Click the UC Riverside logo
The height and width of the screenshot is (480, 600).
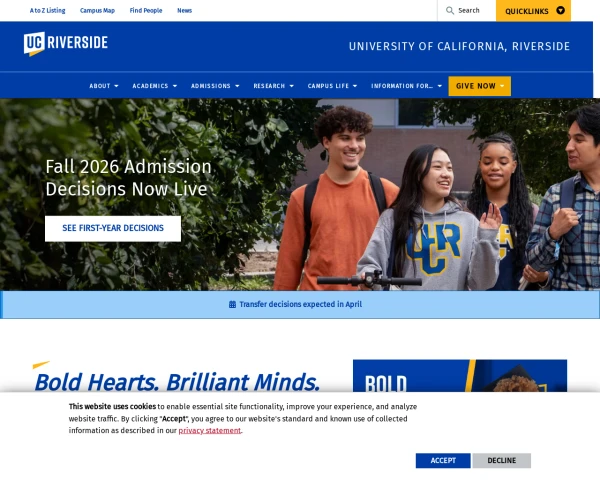(65, 44)
